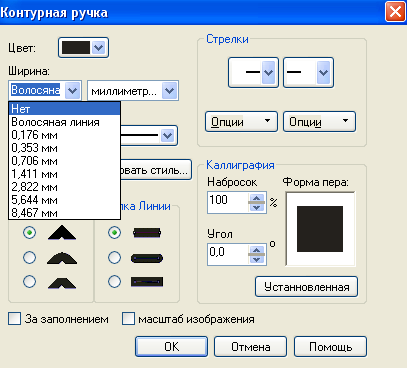Click the 'Набросок' stretch value field
The width and height of the screenshot is (407, 368).
[228, 202]
